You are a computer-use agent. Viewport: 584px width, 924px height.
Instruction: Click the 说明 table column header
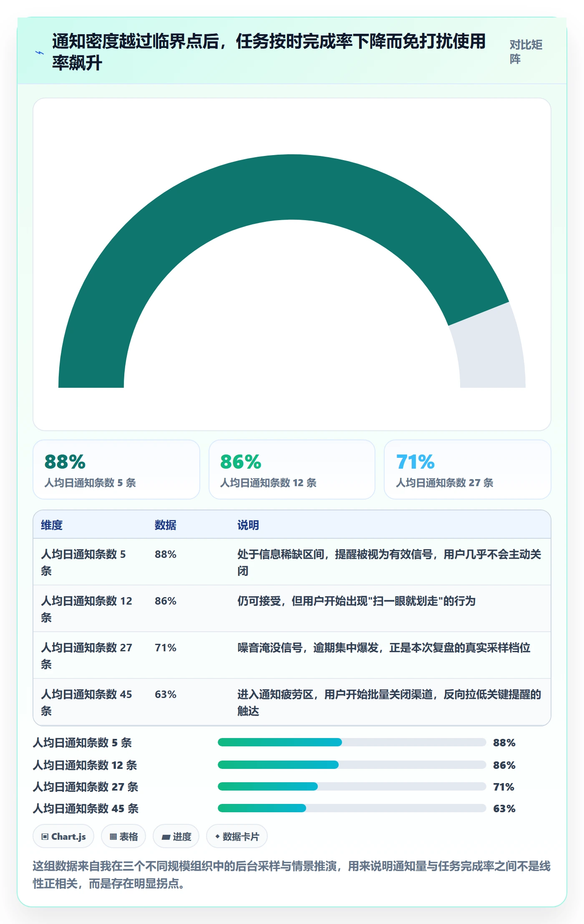(x=248, y=525)
